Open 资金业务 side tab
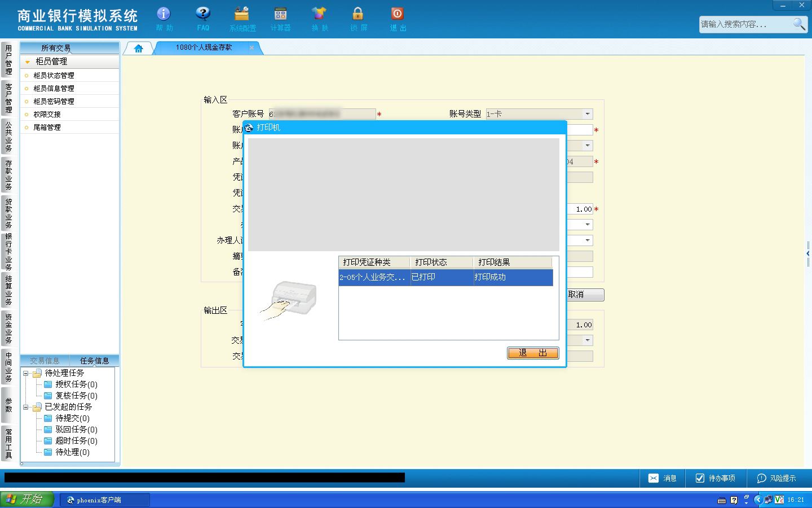This screenshot has height=508, width=812. pyautogui.click(x=8, y=329)
